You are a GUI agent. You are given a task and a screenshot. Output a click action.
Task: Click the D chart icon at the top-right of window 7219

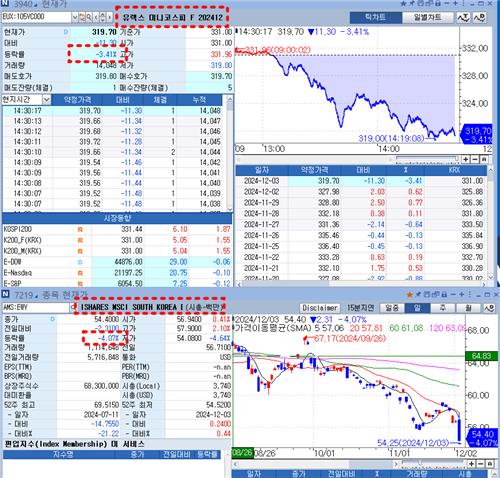click(x=489, y=308)
